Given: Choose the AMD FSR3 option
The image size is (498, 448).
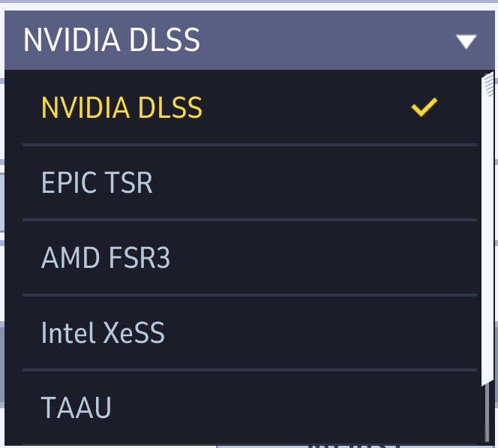Looking at the screenshot, I should pyautogui.click(x=106, y=258).
